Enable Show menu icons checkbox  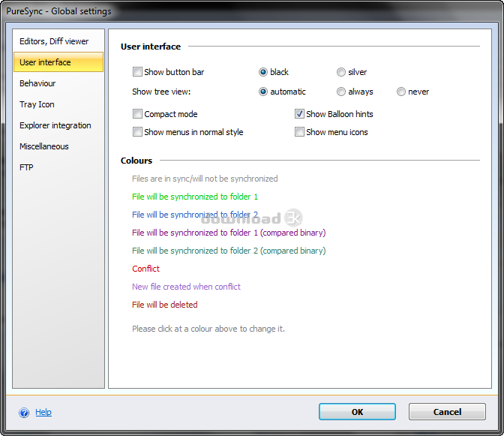(299, 132)
